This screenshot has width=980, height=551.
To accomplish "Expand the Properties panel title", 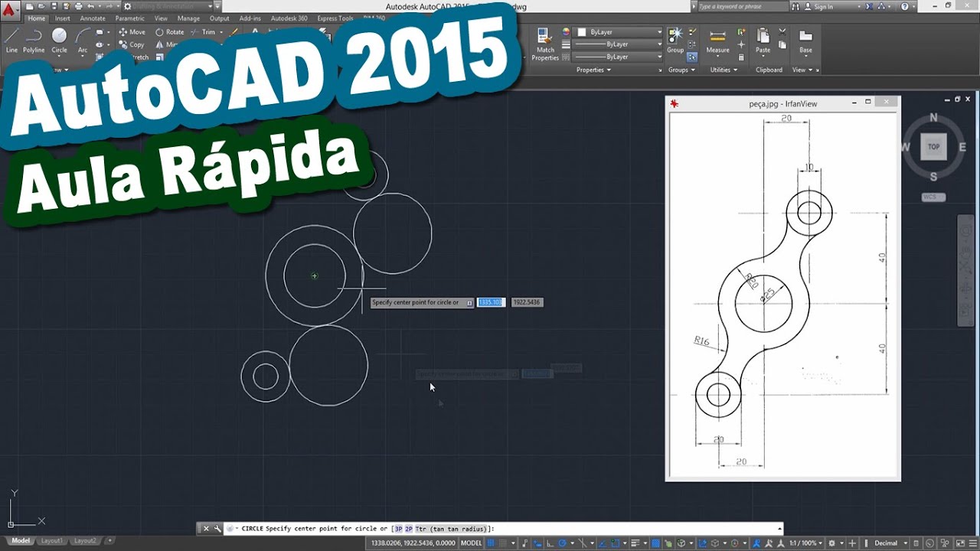I will point(593,70).
